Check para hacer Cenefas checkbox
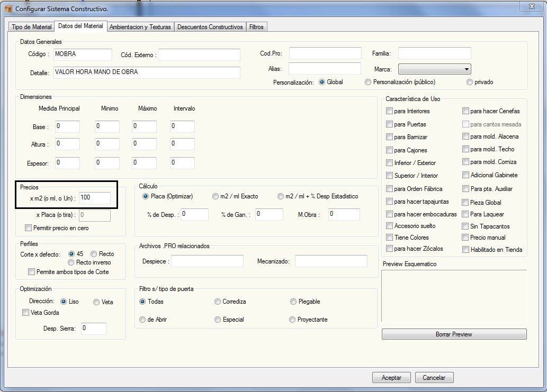547x392 pixels. click(x=465, y=111)
